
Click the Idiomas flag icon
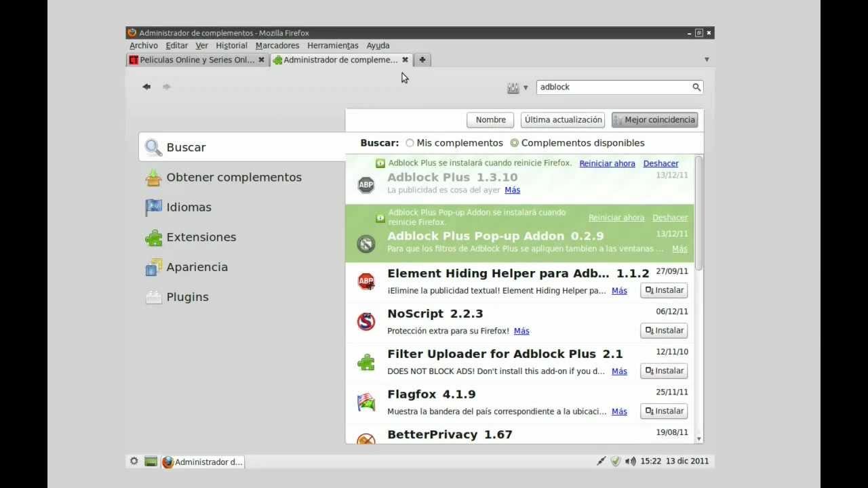click(x=154, y=207)
